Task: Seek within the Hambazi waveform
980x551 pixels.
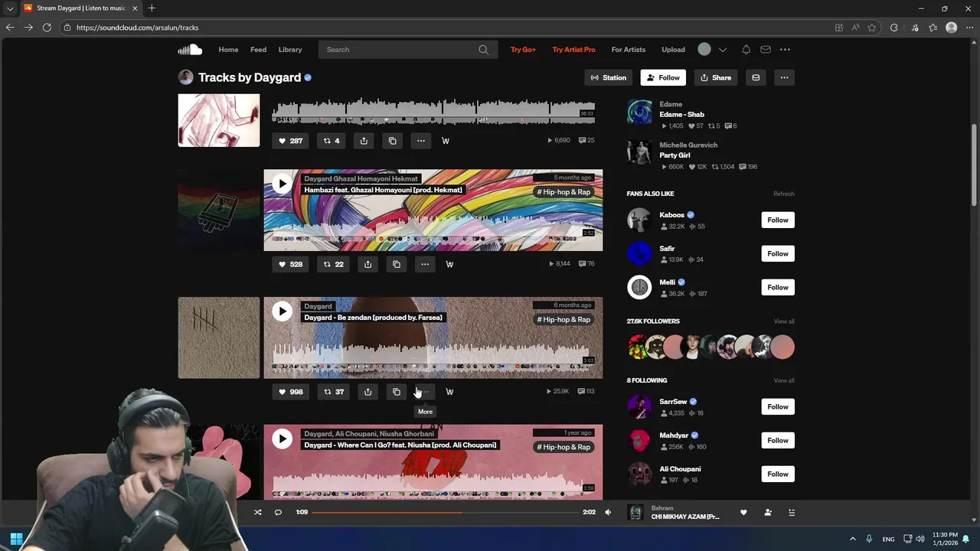Action: click(x=433, y=230)
